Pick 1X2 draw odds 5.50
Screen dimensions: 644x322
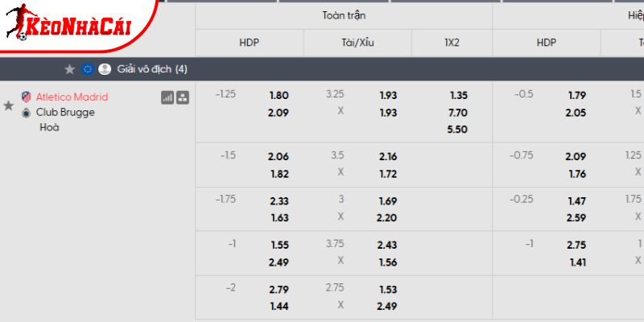457,130
